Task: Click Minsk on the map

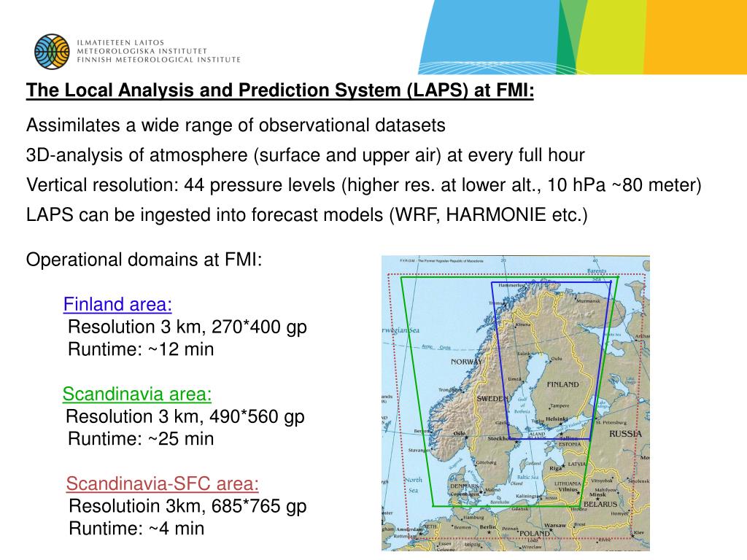Action: [597, 495]
